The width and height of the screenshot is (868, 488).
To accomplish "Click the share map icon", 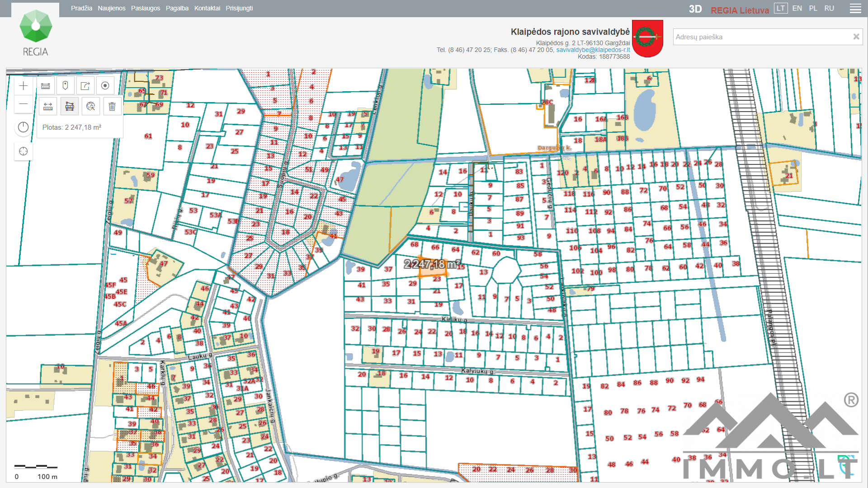I will coord(85,86).
